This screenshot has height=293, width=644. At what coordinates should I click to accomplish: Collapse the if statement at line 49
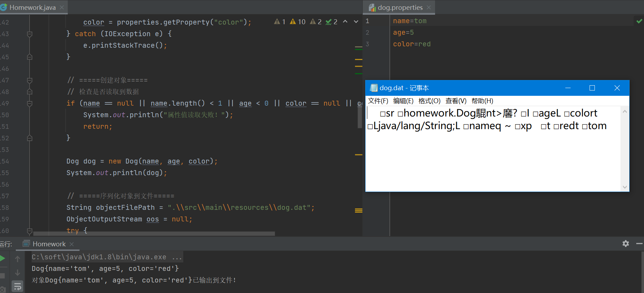(x=29, y=104)
